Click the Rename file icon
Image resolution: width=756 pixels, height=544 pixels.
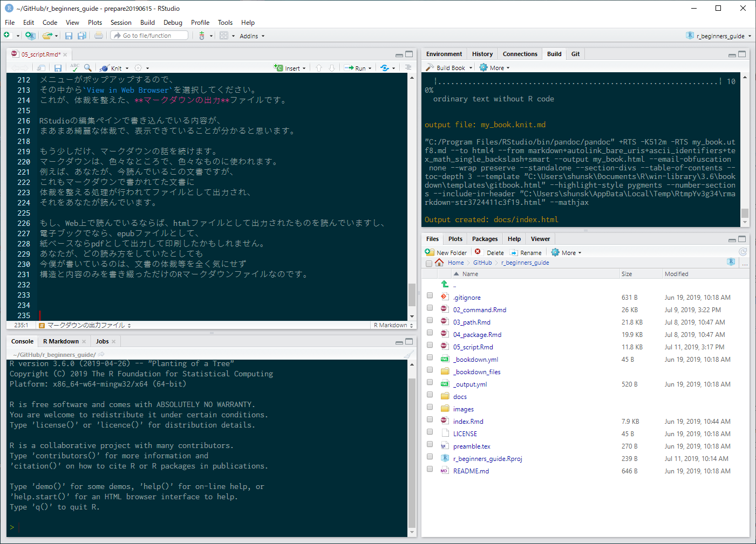(514, 252)
